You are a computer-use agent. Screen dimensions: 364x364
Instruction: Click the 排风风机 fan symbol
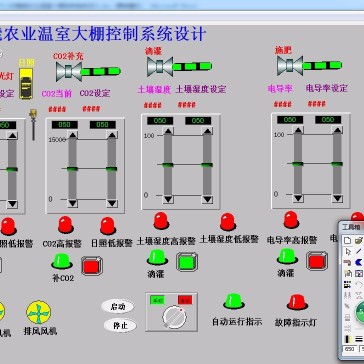point(38,313)
